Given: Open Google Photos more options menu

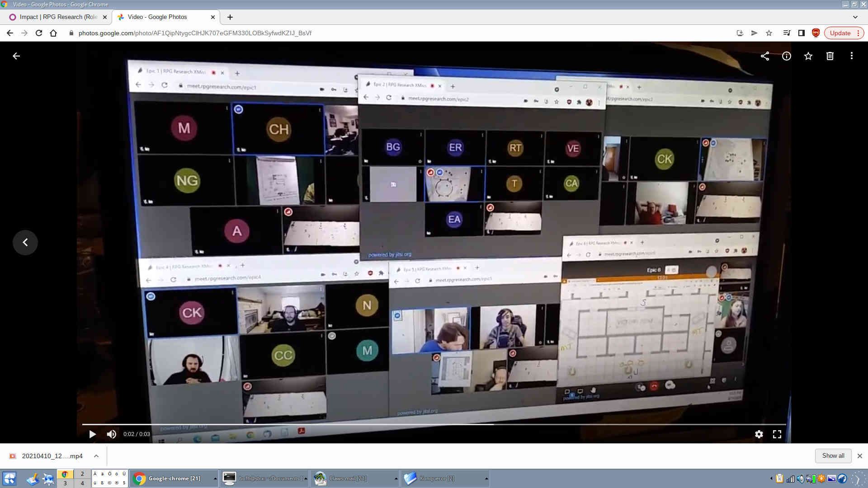Looking at the screenshot, I should click(852, 56).
